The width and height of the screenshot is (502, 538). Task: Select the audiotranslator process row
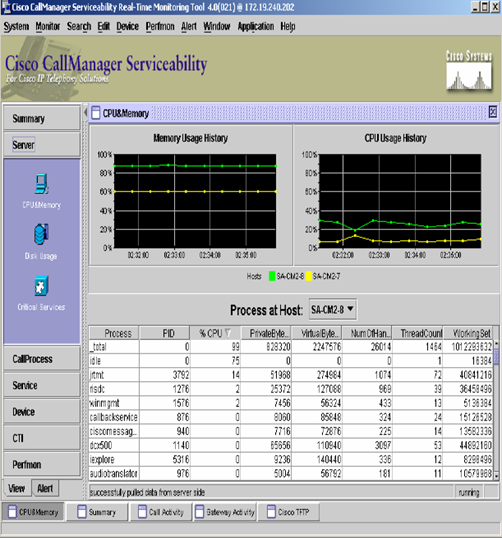[x=291, y=473]
